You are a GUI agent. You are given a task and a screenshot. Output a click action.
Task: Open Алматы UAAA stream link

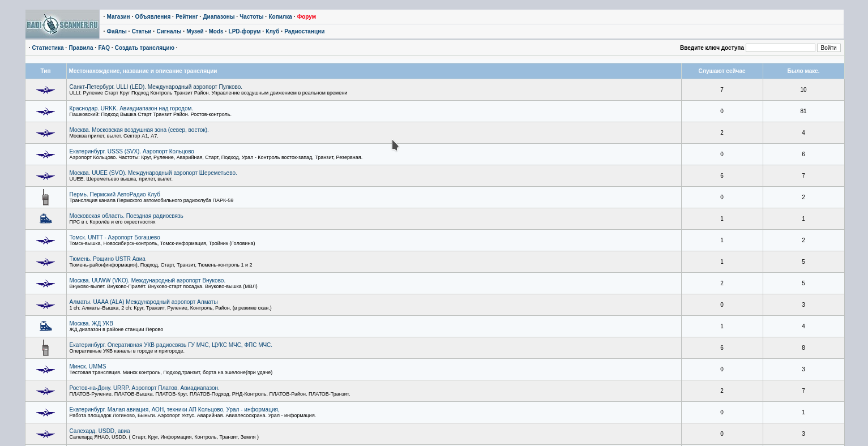(143, 302)
